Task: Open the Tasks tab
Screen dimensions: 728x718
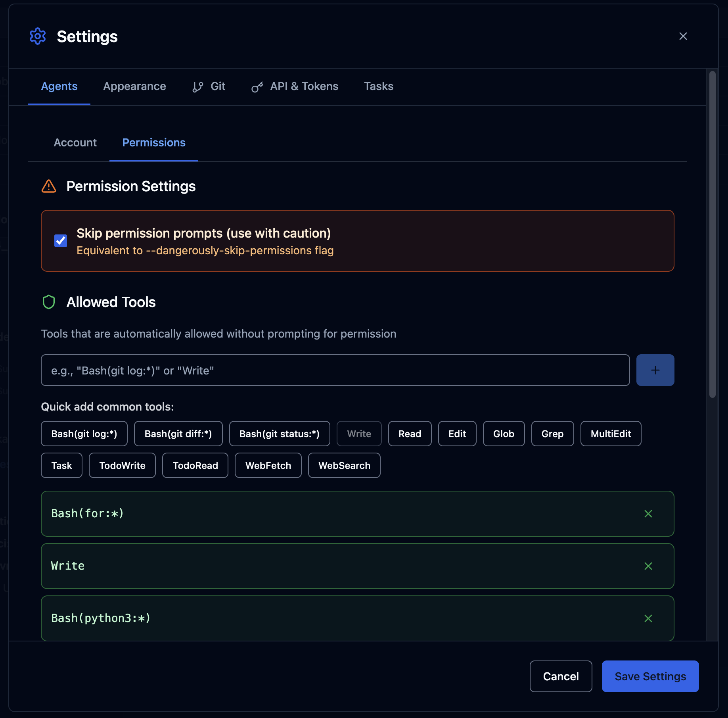Action: 378,86
